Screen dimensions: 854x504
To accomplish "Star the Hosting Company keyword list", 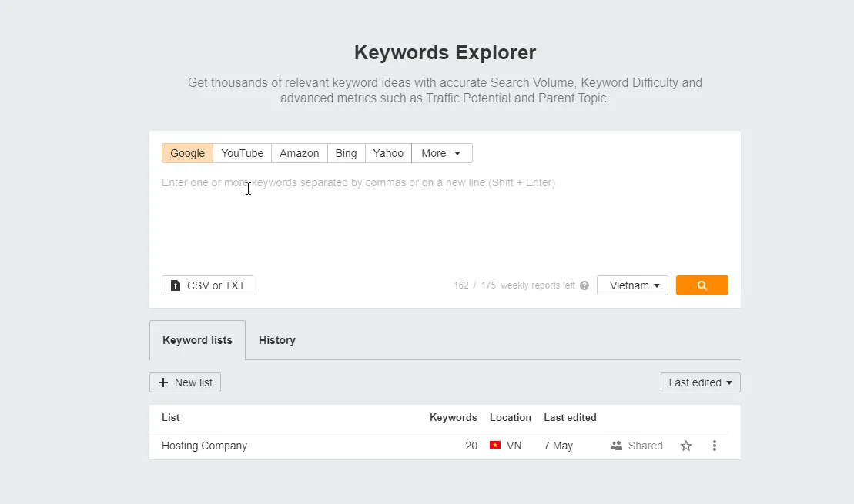I will 685,446.
